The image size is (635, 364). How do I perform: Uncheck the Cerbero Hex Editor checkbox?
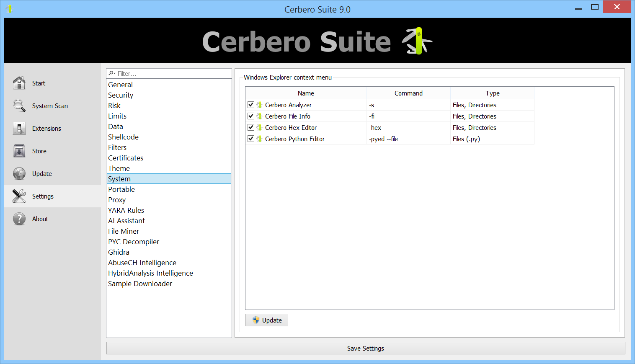251,127
